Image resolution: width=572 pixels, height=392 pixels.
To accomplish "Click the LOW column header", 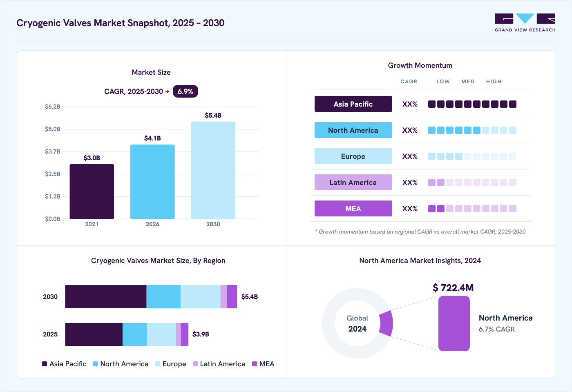I will 443,82.
